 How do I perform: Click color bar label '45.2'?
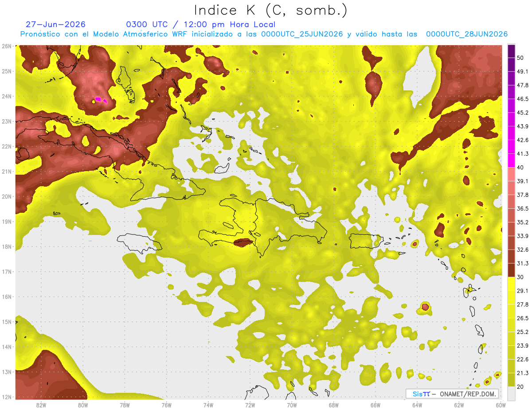pos(523,113)
